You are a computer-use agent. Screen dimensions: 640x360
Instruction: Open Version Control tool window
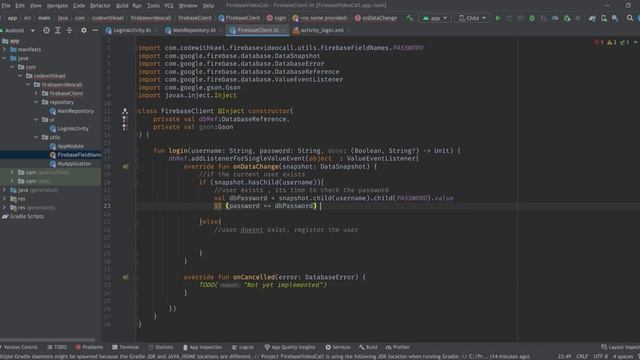pos(20,347)
